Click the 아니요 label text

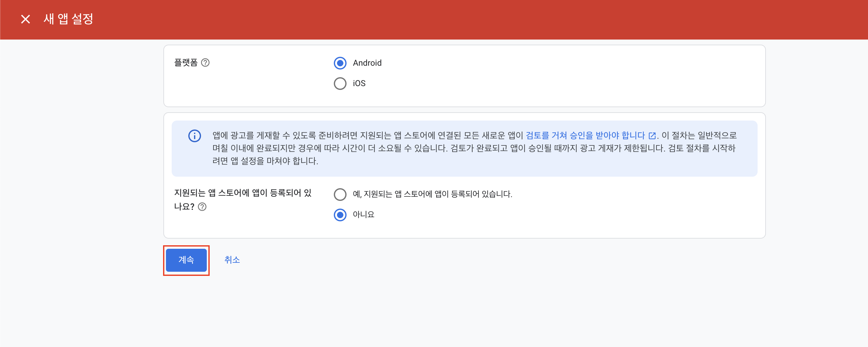363,215
